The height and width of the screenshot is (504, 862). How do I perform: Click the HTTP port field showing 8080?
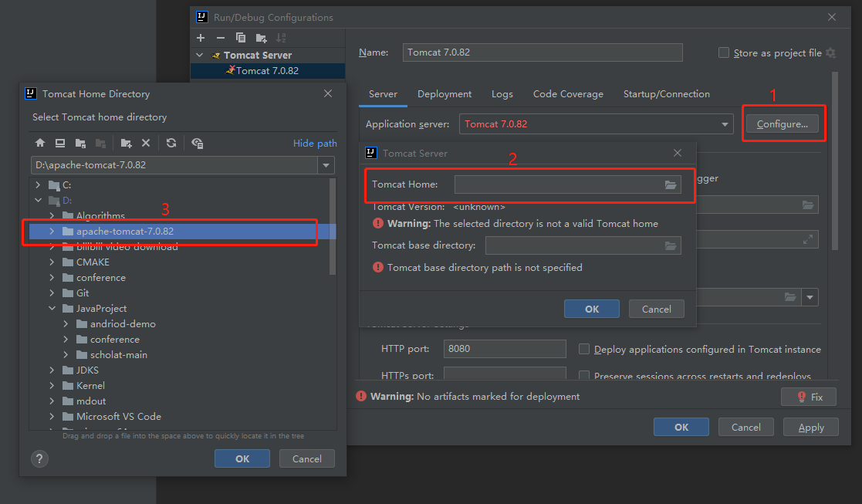(505, 348)
